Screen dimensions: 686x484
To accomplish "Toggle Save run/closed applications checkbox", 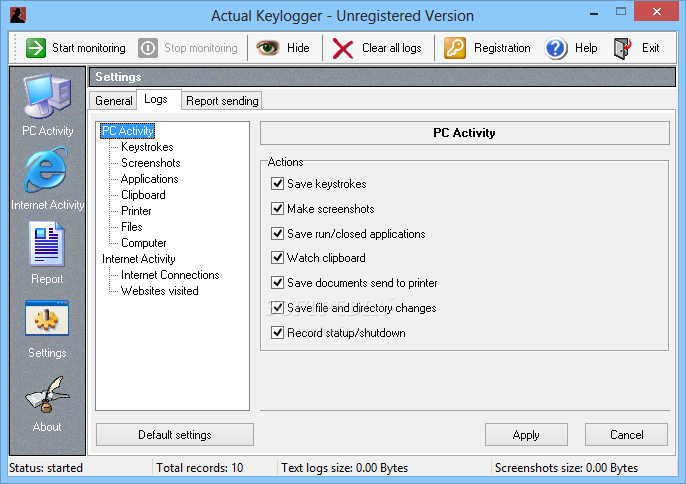I will (277, 233).
